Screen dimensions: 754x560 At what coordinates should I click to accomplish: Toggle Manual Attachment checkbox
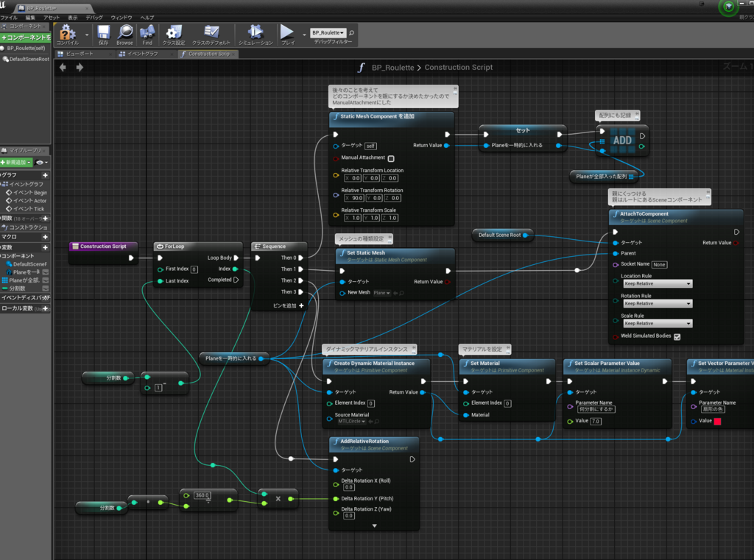pos(391,159)
